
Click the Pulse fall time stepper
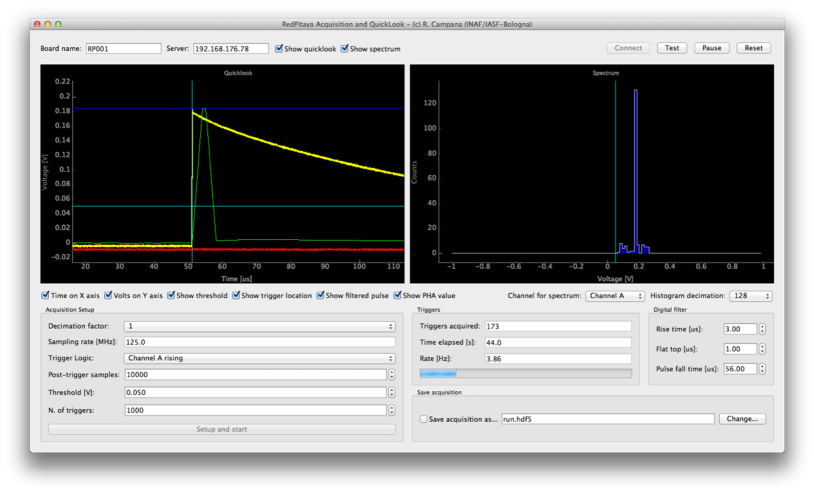(x=762, y=369)
